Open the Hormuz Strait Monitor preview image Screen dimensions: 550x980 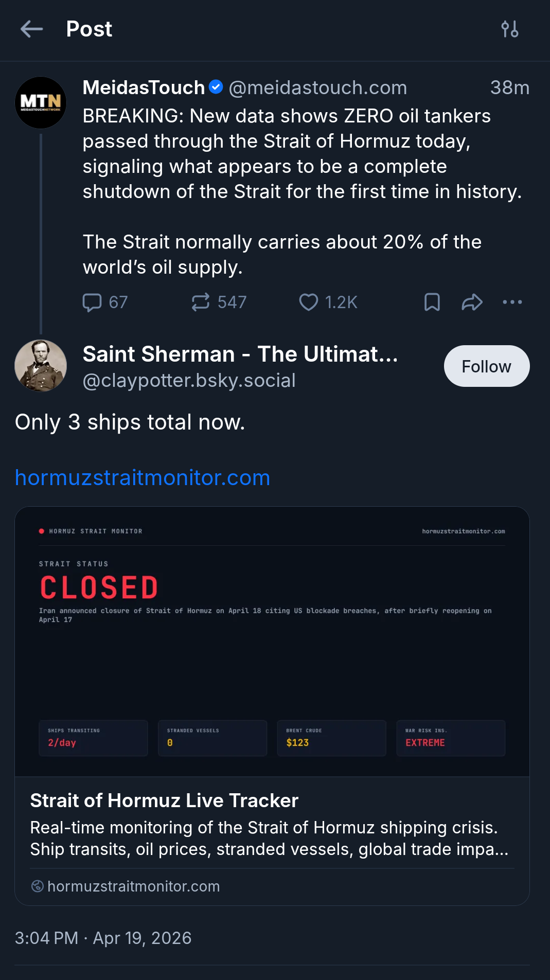click(272, 641)
